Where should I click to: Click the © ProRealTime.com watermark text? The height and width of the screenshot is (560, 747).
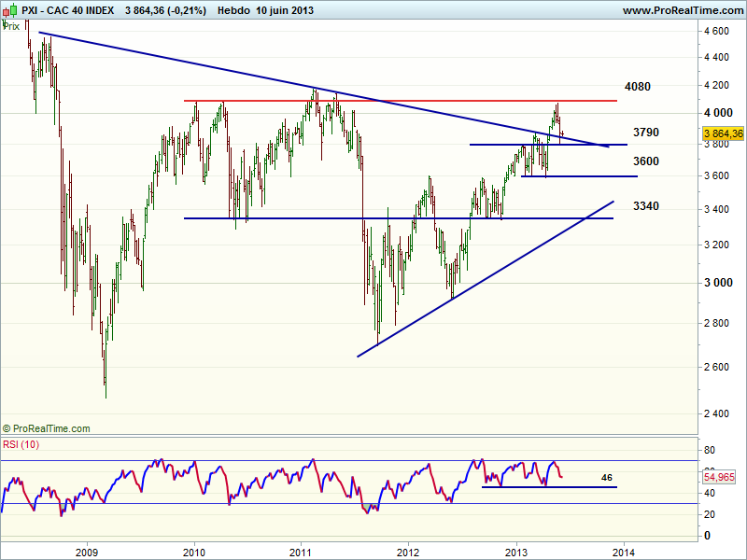point(47,428)
